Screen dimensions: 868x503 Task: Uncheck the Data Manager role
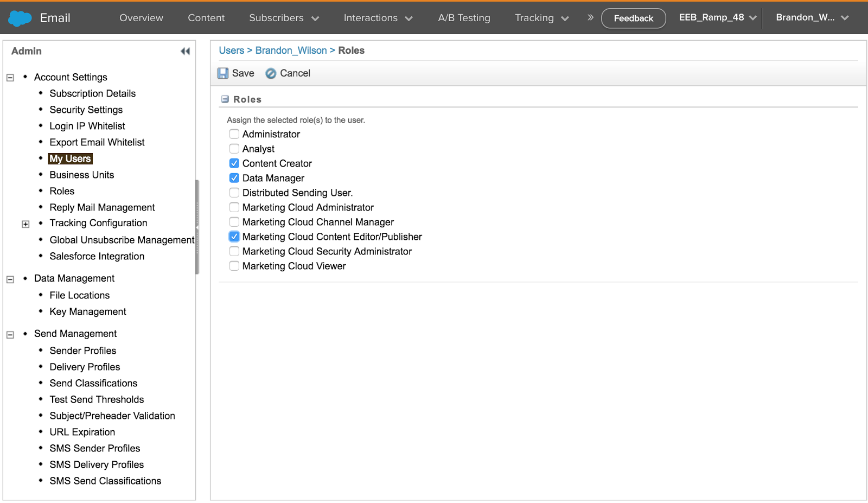[x=234, y=177]
